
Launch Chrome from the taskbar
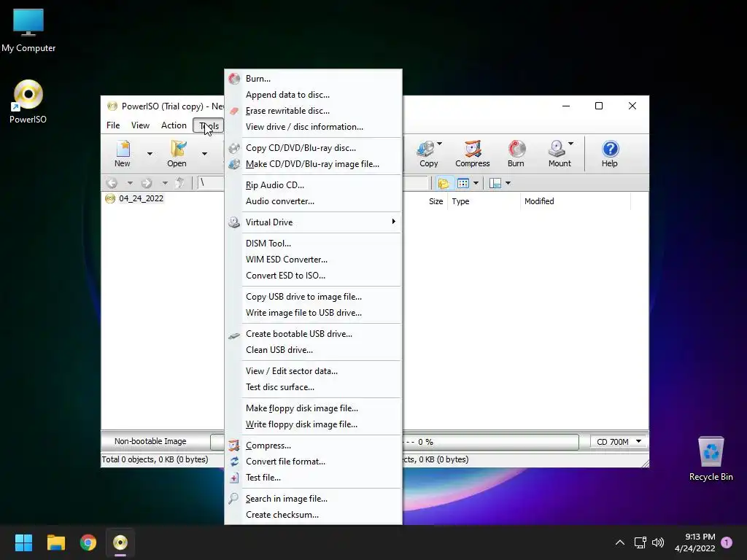[x=88, y=542]
